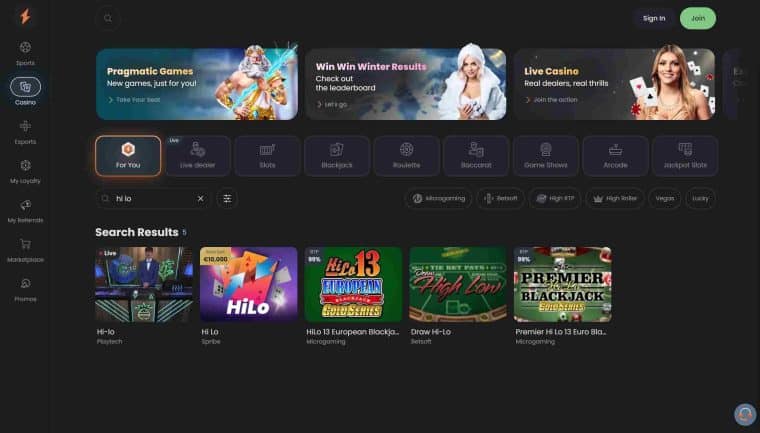Viewport: 760px width, 433px height.
Task: Switch to the Arcade category
Action: click(x=616, y=156)
